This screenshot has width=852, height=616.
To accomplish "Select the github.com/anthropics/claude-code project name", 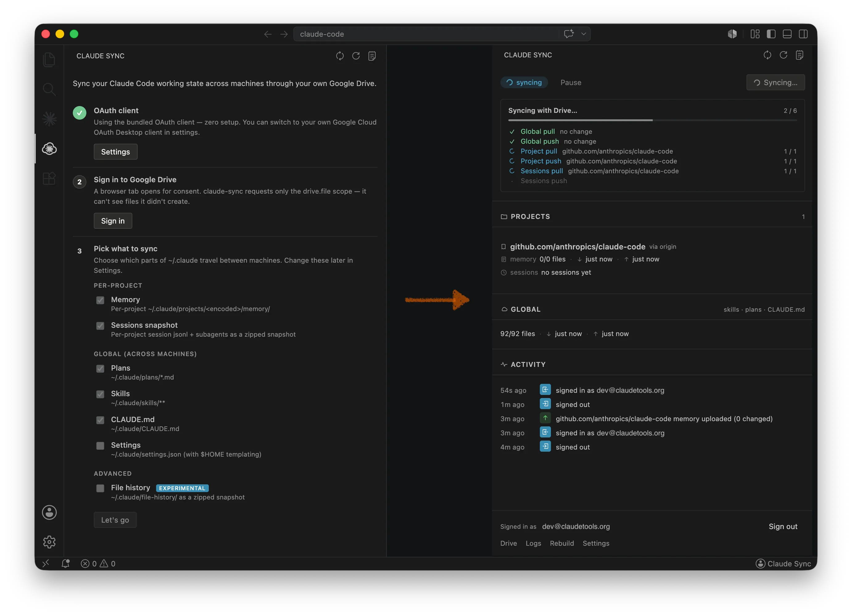I will [x=577, y=247].
